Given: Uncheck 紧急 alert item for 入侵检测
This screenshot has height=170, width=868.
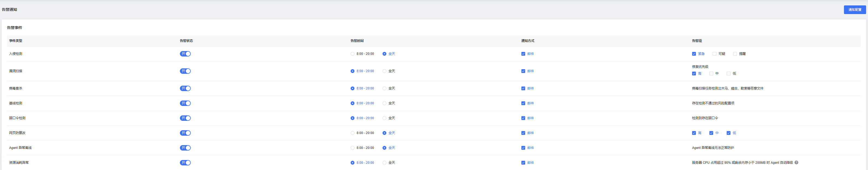Looking at the screenshot, I should [694, 54].
